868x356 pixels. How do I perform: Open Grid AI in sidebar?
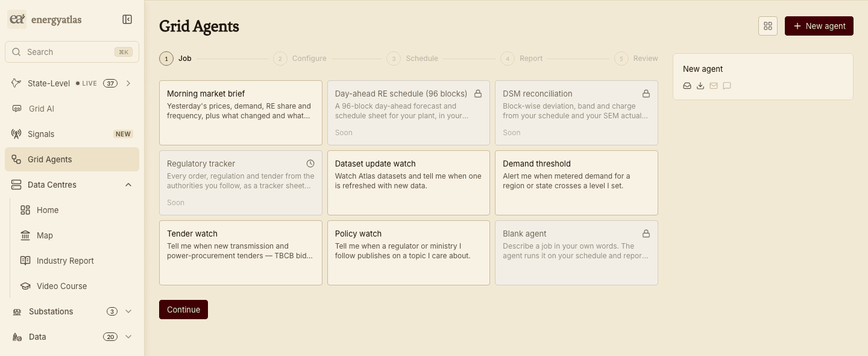[x=72, y=109]
